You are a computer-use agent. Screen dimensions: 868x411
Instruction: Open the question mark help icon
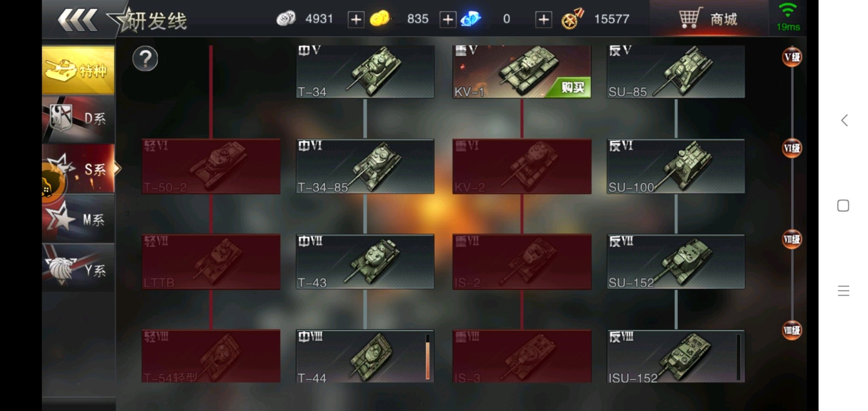(145, 59)
